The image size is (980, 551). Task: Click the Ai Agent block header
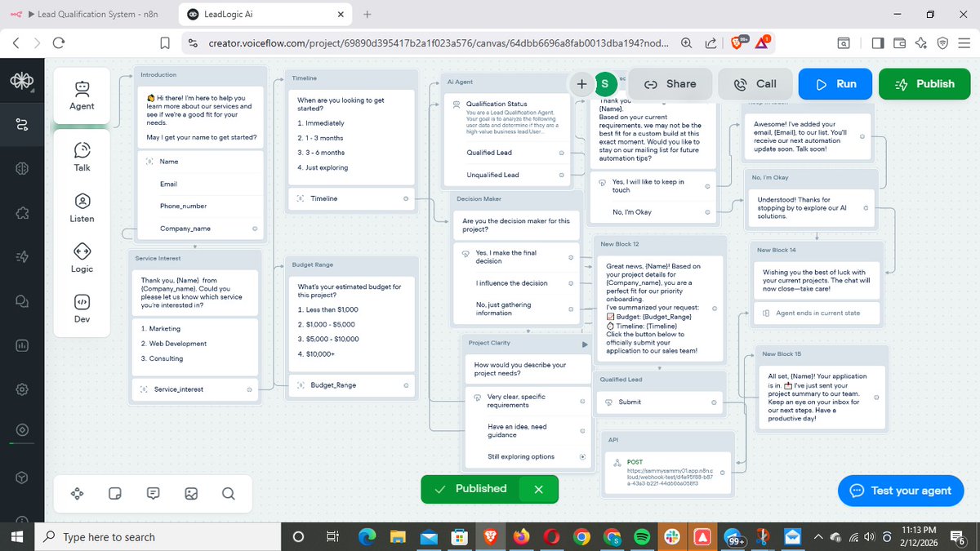(x=460, y=82)
